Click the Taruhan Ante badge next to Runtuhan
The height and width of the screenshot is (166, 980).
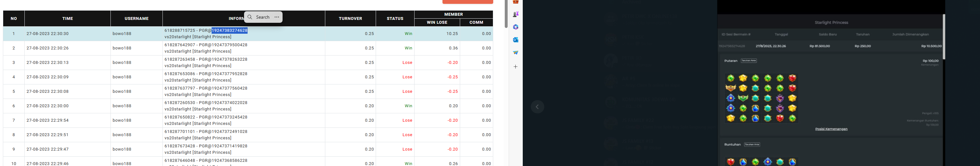pos(752,144)
